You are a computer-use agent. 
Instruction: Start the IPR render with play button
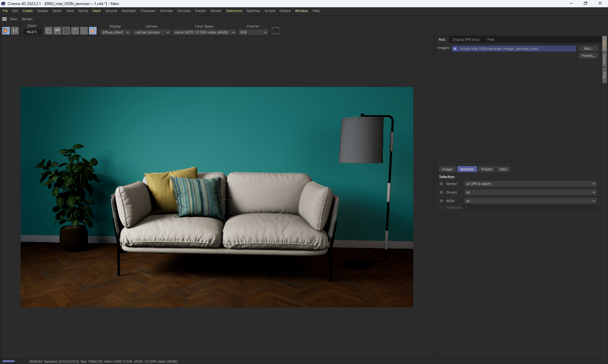click(x=6, y=31)
